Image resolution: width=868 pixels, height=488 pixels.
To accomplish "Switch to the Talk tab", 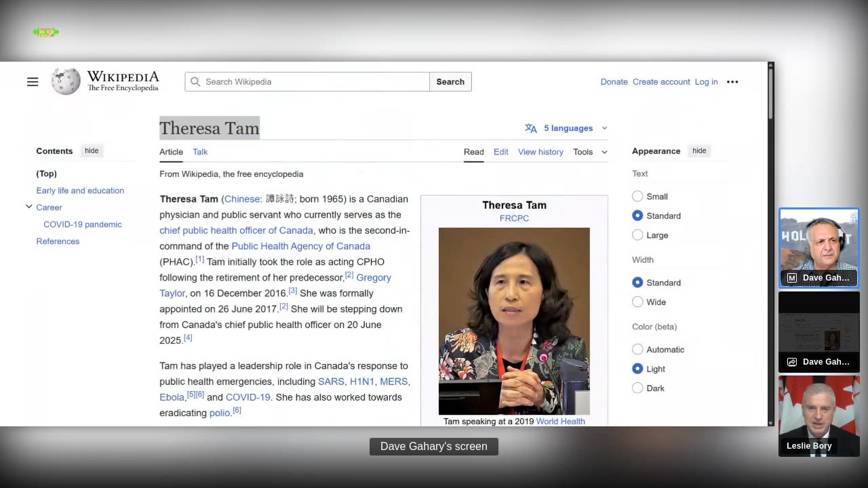I will [200, 152].
